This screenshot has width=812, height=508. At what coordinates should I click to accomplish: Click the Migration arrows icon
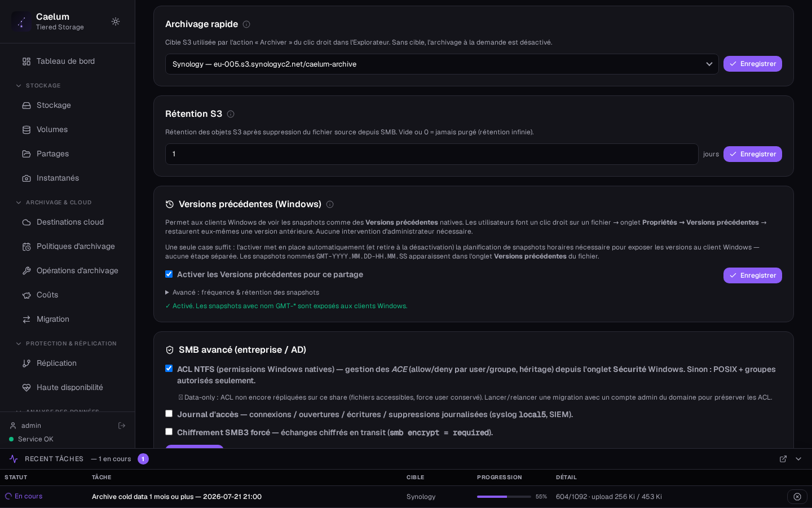coord(27,319)
